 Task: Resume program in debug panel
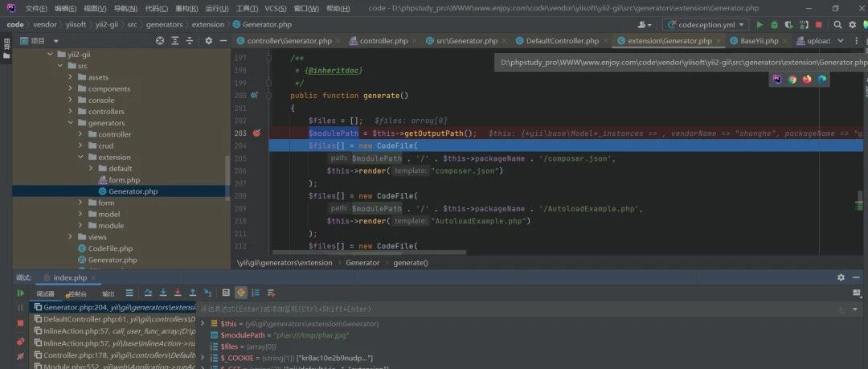point(20,293)
